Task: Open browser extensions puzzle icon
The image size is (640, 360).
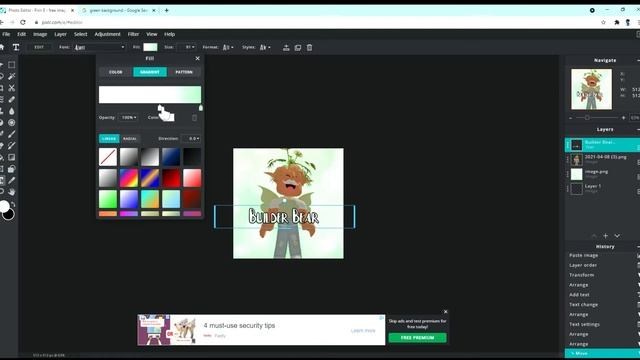Action: tap(616, 22)
